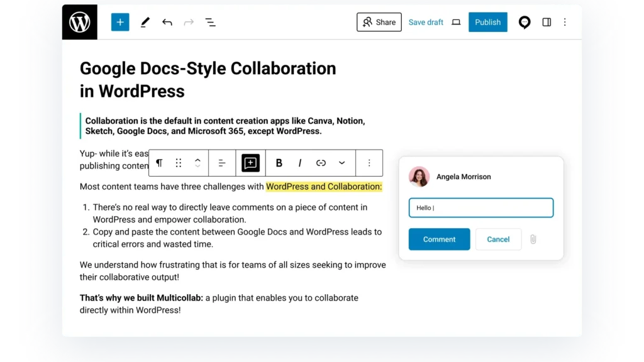644x362 pixels.
Task: Click the add comment toolbar icon
Action: tap(250, 163)
